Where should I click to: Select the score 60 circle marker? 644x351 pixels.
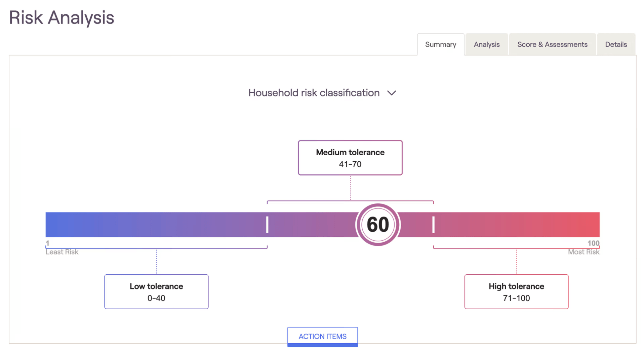[x=378, y=225]
